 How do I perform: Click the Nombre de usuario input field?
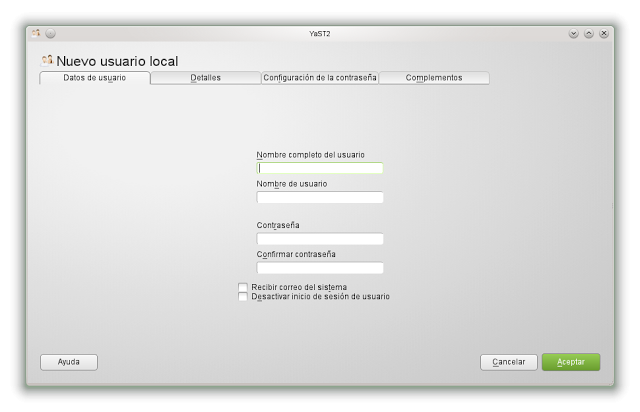coord(320,197)
